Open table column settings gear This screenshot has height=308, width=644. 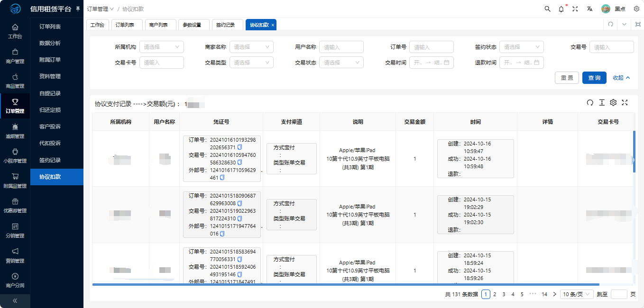click(613, 103)
